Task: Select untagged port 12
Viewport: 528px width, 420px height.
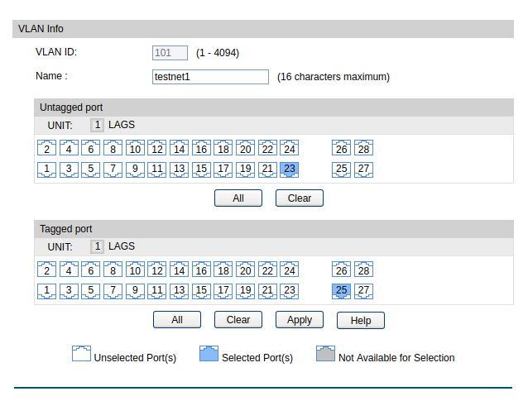Action: coord(157,148)
